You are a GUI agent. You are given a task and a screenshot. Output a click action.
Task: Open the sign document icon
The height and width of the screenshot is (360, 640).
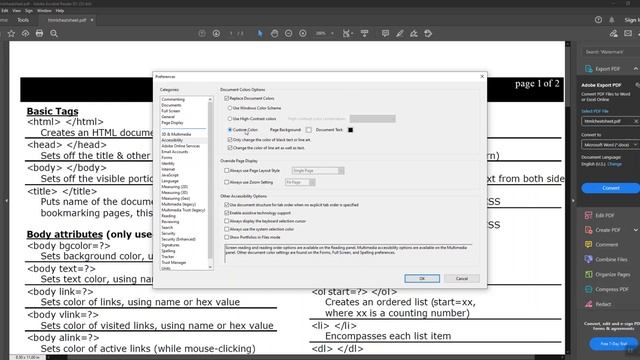(x=413, y=33)
